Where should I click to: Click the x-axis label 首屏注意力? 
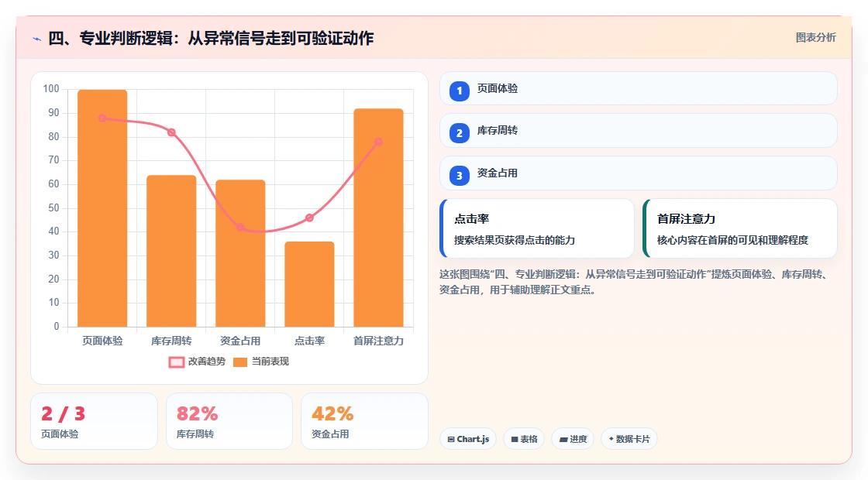379,341
